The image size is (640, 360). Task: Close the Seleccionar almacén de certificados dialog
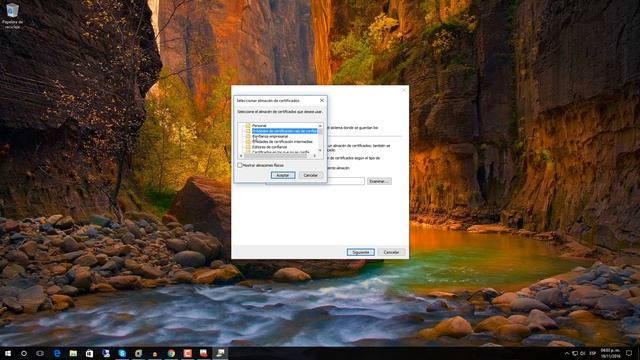(322, 100)
